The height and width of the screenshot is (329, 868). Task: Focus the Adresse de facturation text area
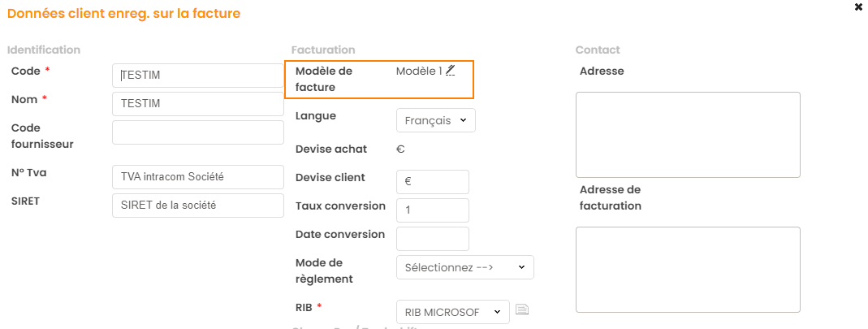[688, 269]
